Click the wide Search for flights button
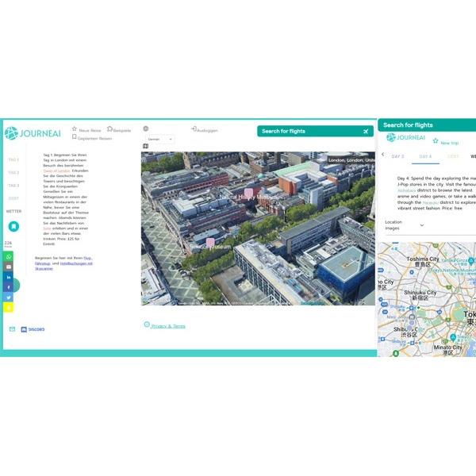 tap(315, 131)
